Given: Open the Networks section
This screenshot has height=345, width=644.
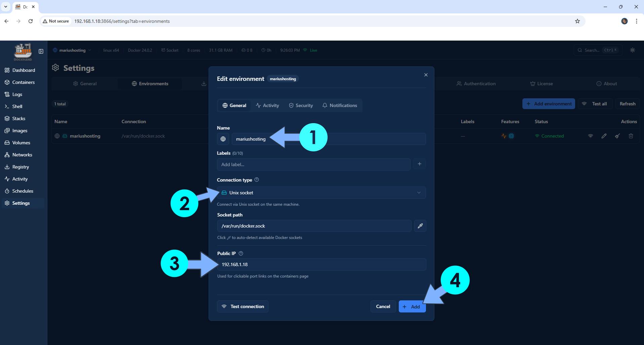Looking at the screenshot, I should (x=22, y=155).
